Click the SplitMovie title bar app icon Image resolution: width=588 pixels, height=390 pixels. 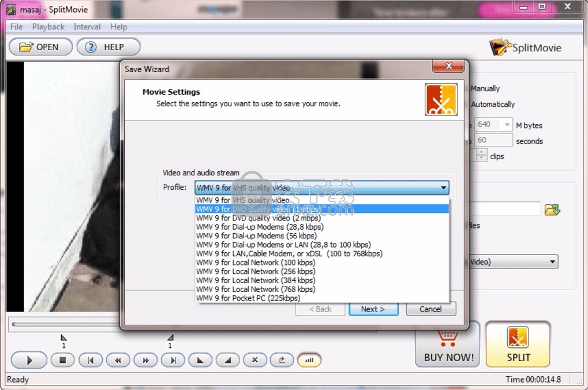[x=12, y=9]
